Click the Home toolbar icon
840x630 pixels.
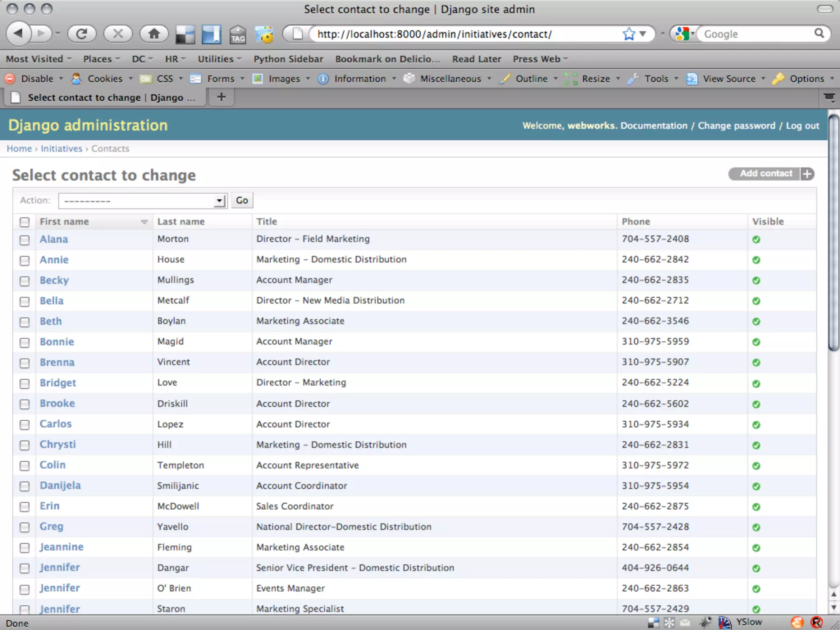click(154, 34)
